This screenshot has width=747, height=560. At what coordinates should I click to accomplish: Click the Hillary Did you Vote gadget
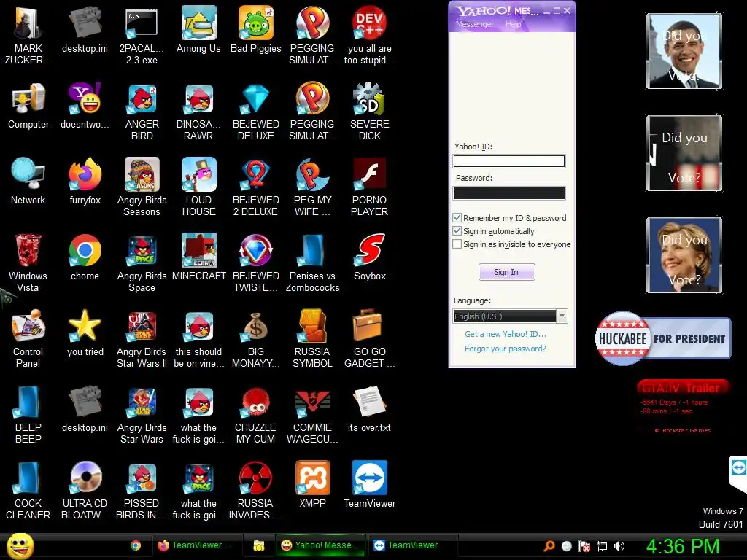click(684, 255)
